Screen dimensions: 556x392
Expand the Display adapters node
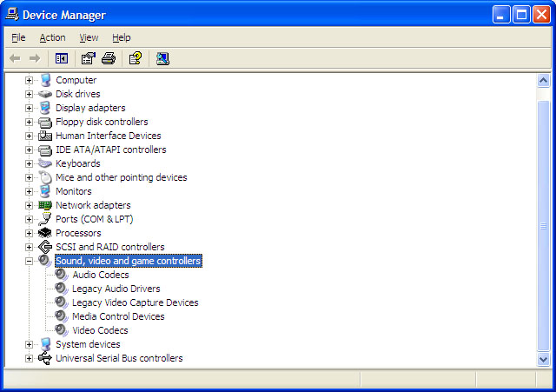click(x=29, y=108)
